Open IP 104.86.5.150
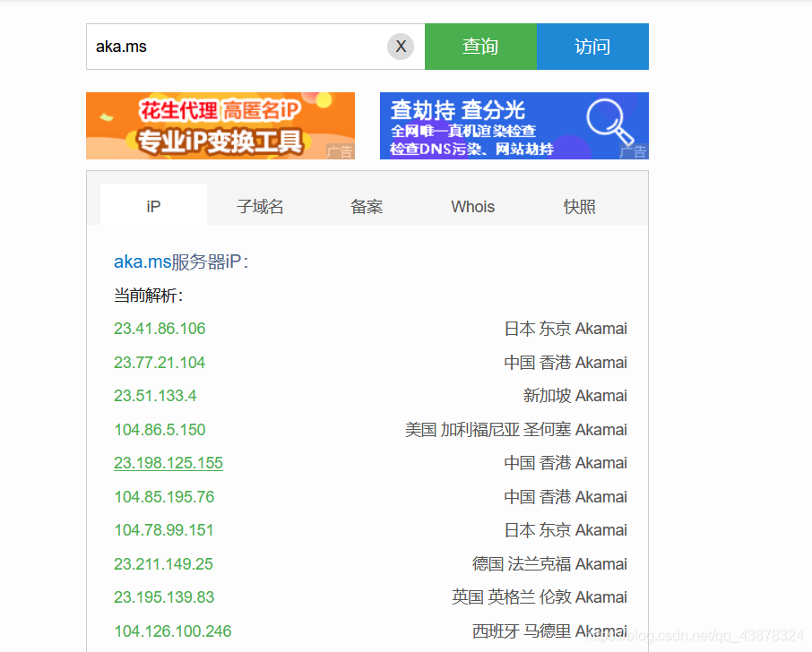This screenshot has height=652, width=812. tap(160, 430)
